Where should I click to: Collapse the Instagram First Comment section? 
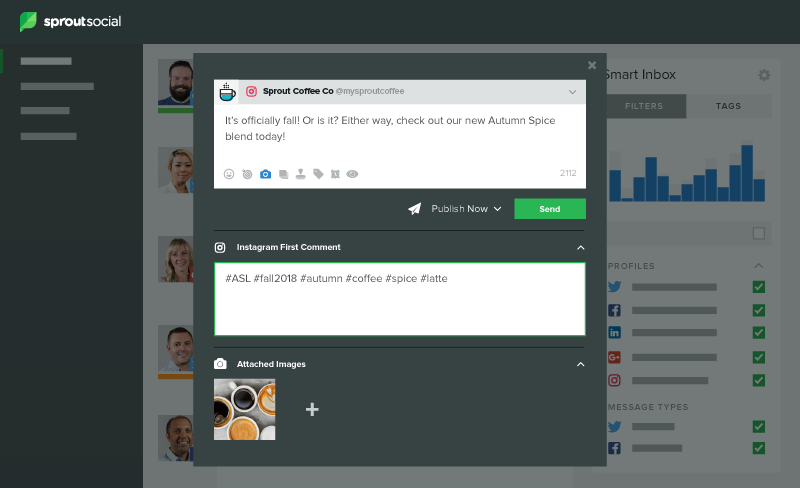tap(581, 248)
